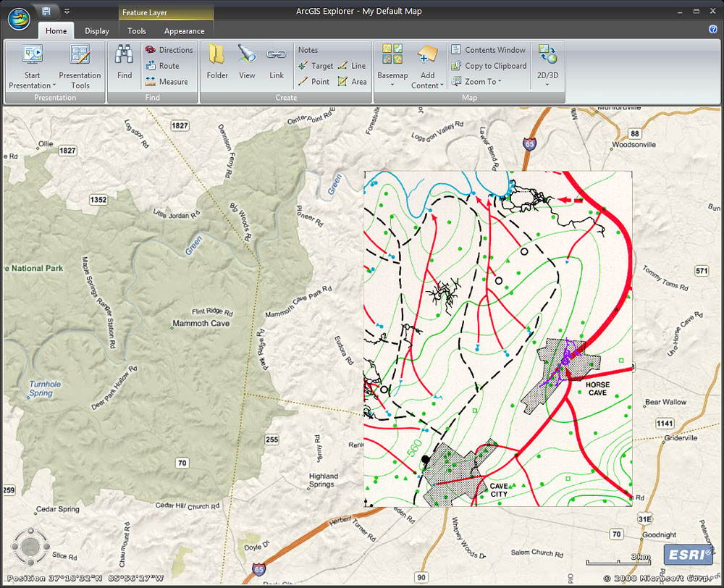Open the Tools ribbon tab
The width and height of the screenshot is (724, 588).
pyautogui.click(x=136, y=31)
